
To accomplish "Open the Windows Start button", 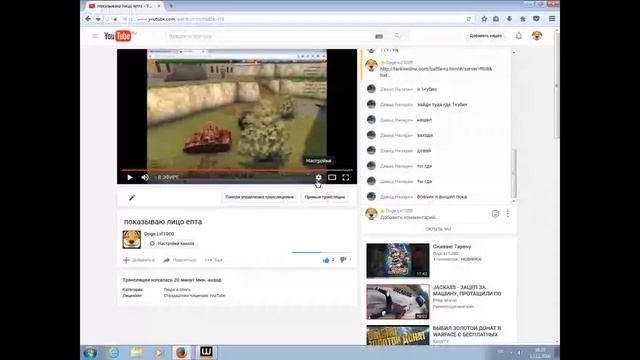I will 90,353.
